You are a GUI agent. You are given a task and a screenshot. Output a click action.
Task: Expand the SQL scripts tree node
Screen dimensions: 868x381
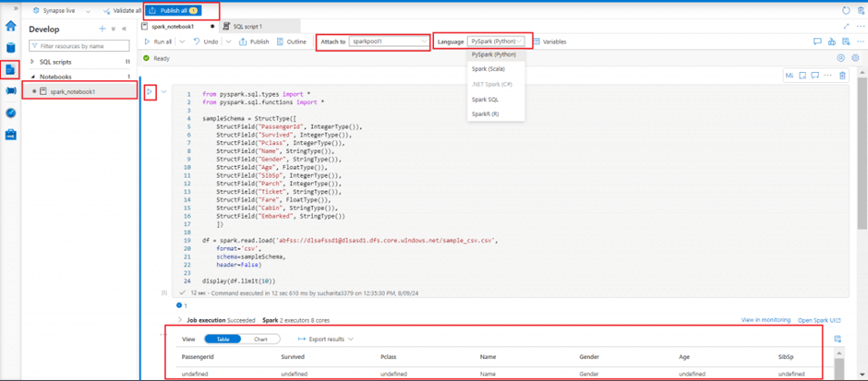[33, 62]
